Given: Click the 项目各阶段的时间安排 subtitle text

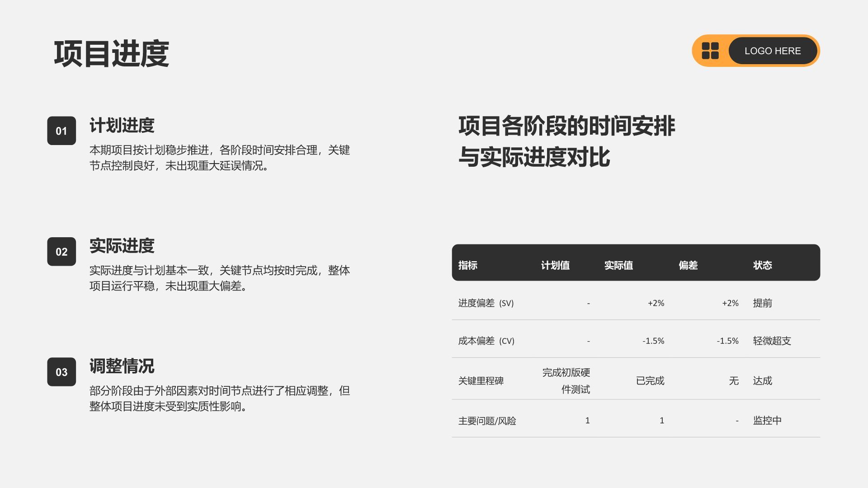Looking at the screenshot, I should pyautogui.click(x=566, y=126).
